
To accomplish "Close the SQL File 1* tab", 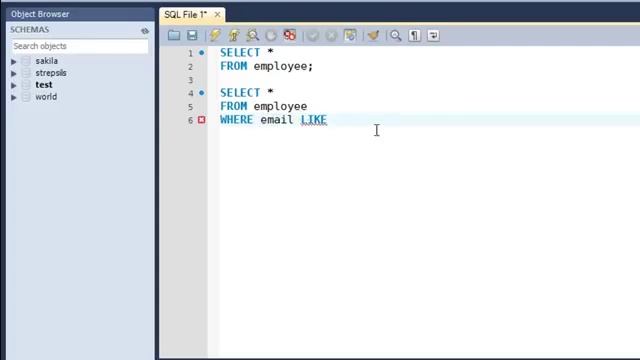I will [218, 15].
